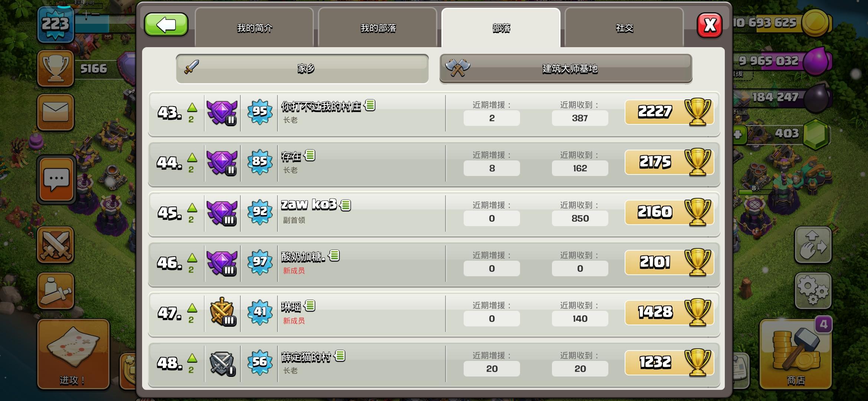
Task: Toggle to 家乡 home village ranking
Action: pyautogui.click(x=302, y=69)
